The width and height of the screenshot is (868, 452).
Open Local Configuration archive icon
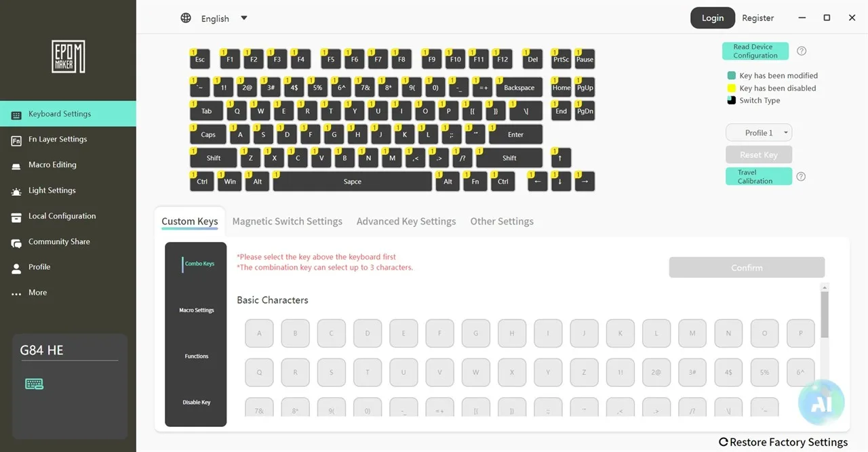pyautogui.click(x=16, y=217)
